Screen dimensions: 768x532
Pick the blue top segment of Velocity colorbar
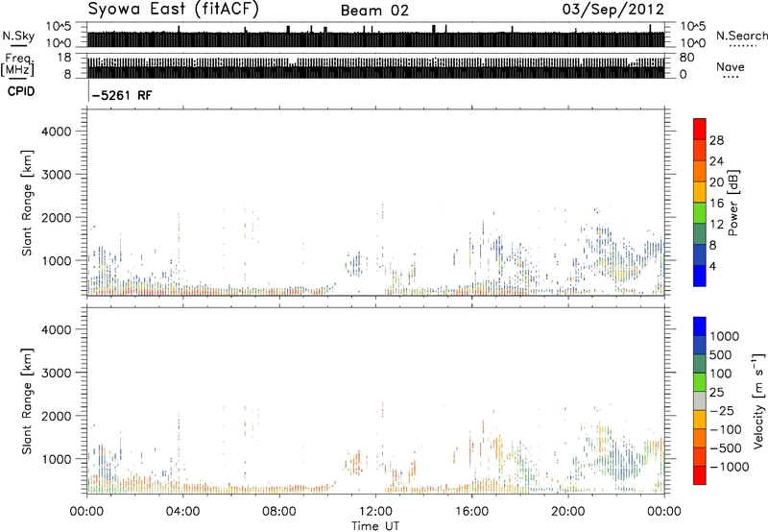700,326
